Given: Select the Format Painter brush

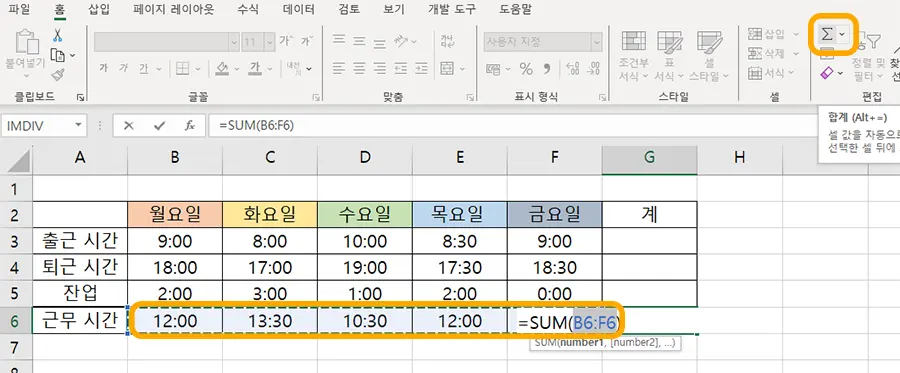Looking at the screenshot, I should 57,75.
